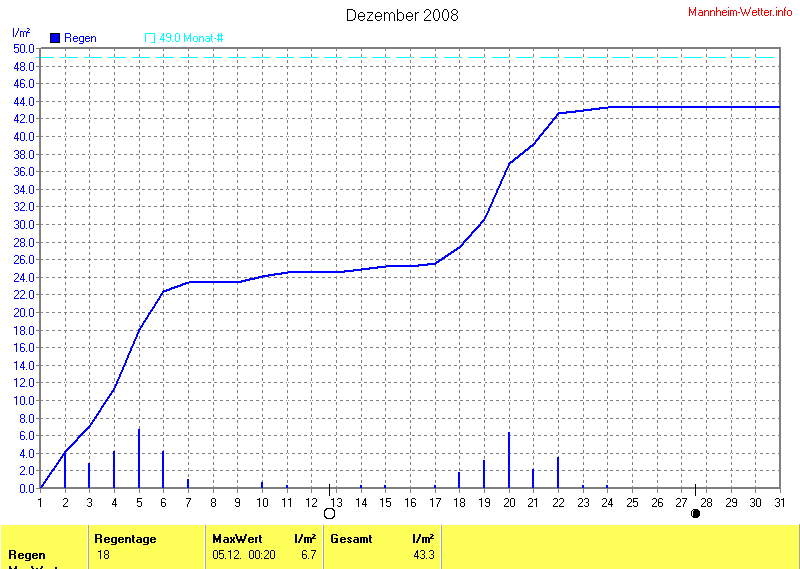Screen dimensions: 800x569
Task: Click the Dezember 2008 chart title
Action: pos(402,15)
